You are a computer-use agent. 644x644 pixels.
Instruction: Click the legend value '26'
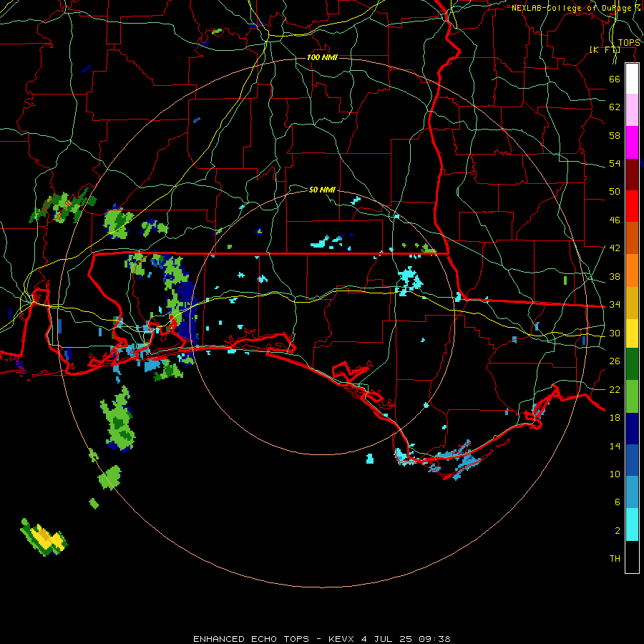615,361
